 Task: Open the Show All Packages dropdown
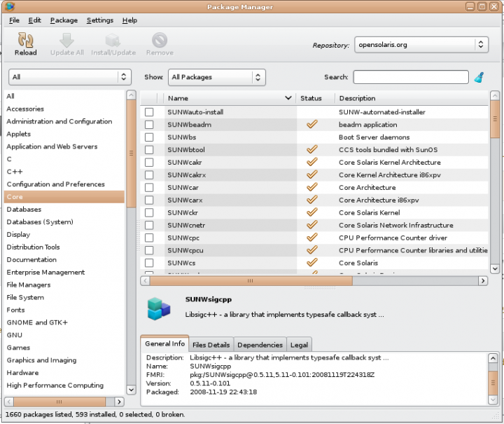tap(217, 77)
